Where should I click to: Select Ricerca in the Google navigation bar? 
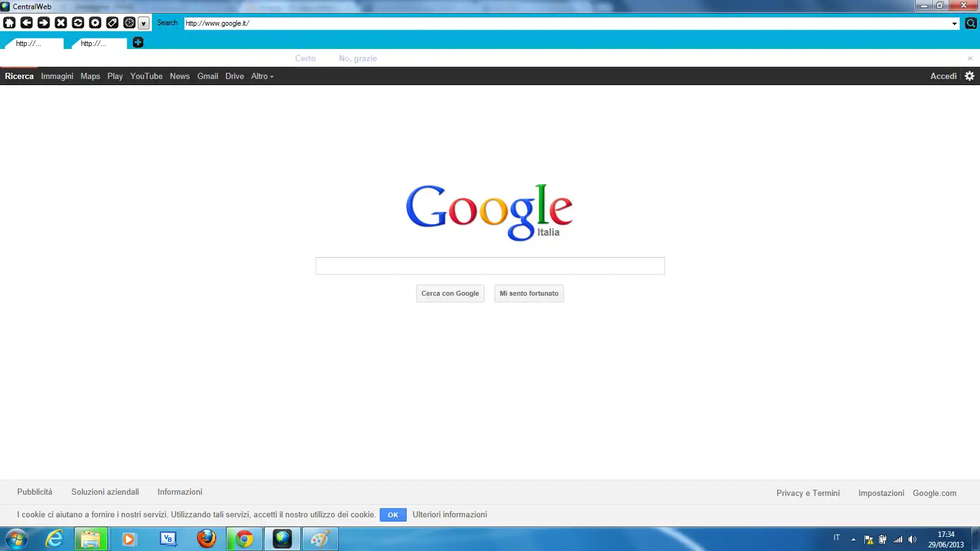tap(19, 76)
